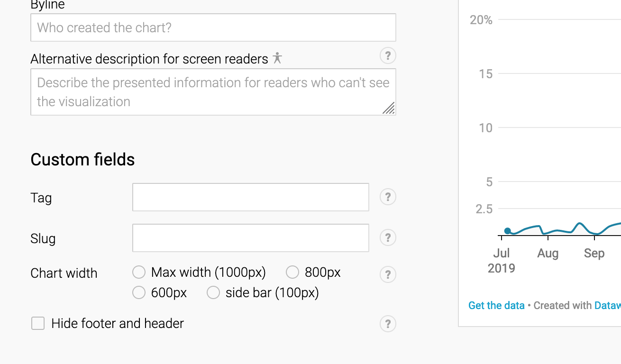
Task: Open help icon for Chart width
Action: [388, 274]
